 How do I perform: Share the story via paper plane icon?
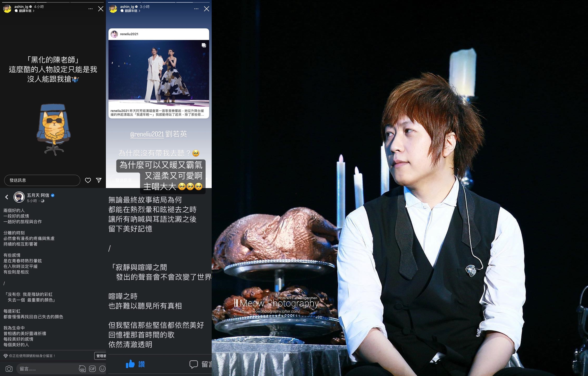pyautogui.click(x=99, y=180)
